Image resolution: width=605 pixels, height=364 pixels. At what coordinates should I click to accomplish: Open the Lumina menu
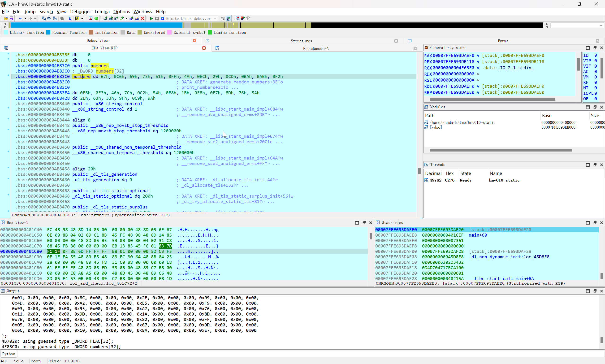click(x=102, y=12)
